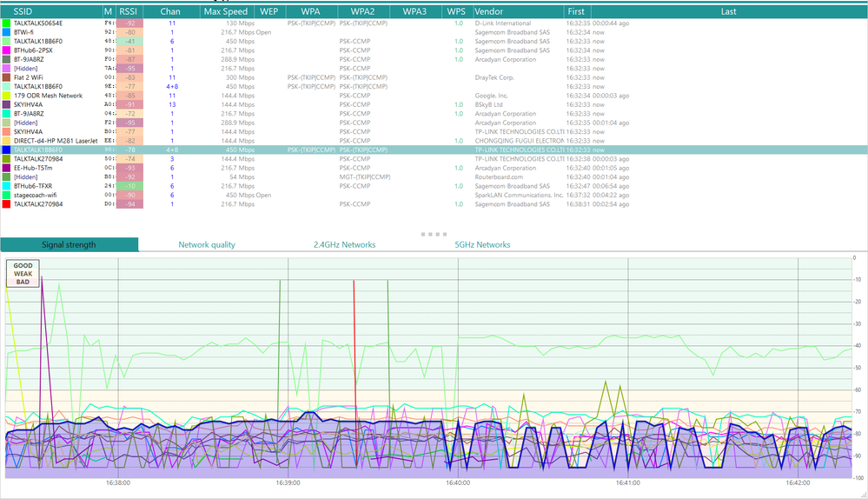Click the WEP column header
This screenshot has width=868, height=499.
click(269, 11)
